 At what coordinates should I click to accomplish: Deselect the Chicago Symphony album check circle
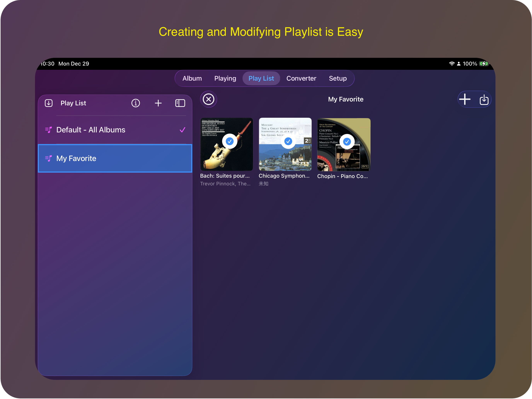[x=288, y=142]
